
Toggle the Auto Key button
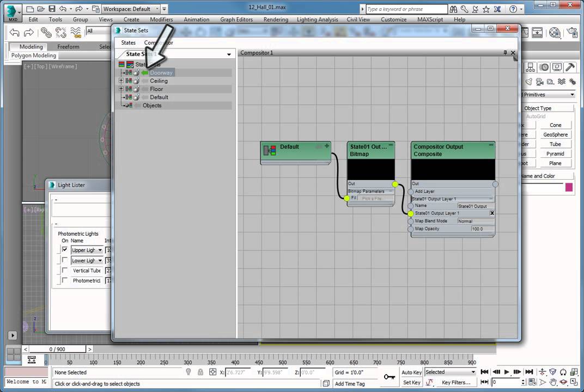tap(411, 372)
